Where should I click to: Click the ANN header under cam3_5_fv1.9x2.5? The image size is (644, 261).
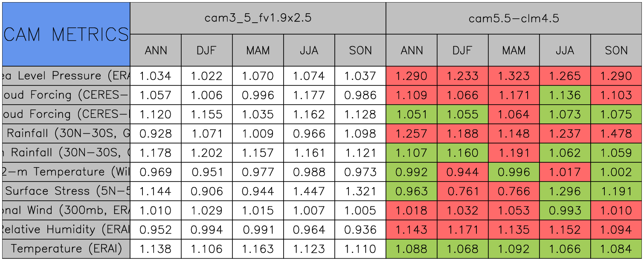(156, 50)
